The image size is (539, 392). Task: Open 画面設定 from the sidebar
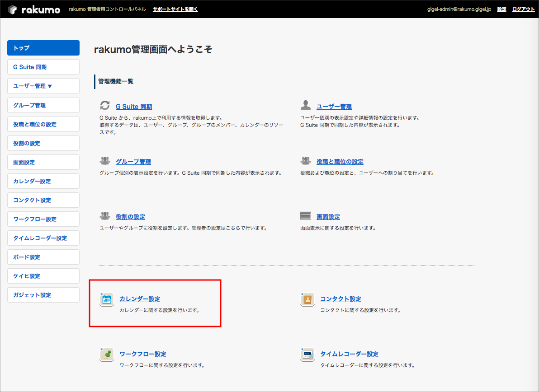coord(43,162)
